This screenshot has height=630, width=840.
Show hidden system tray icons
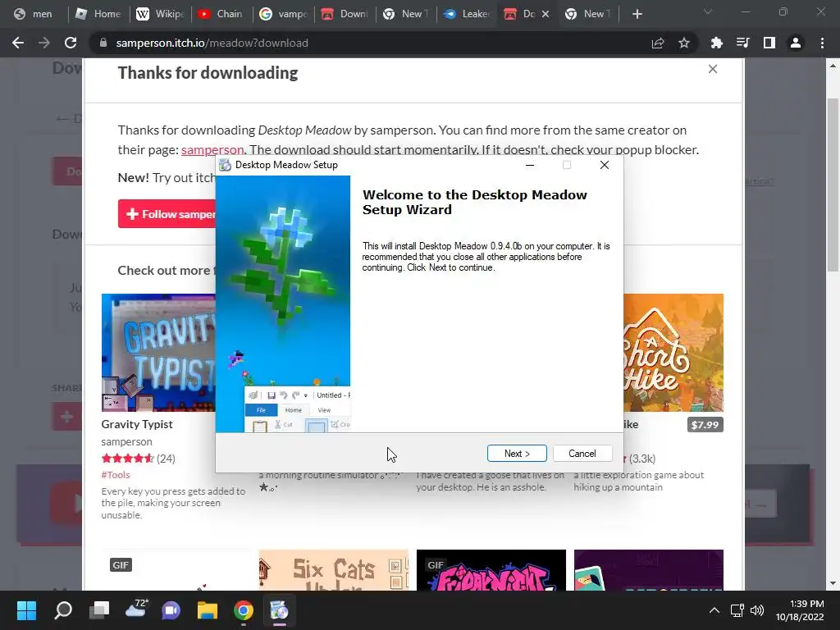714,610
